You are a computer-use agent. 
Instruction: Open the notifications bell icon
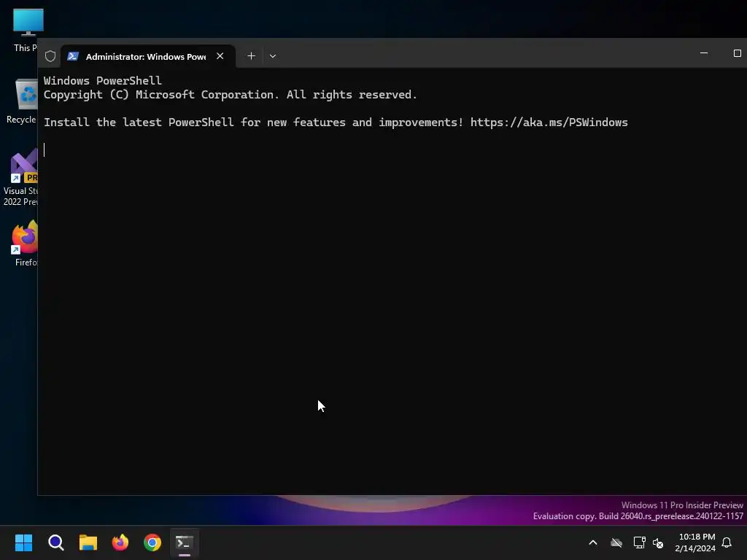[x=727, y=542]
